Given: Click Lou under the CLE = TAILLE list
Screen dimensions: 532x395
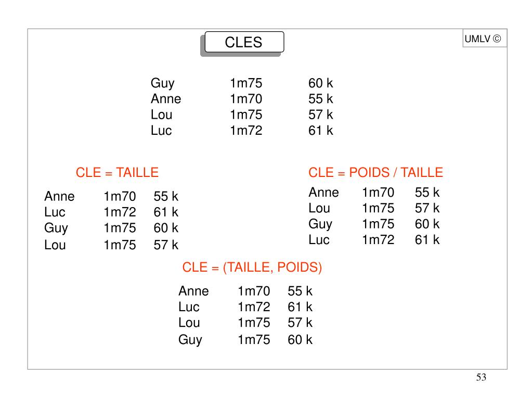Looking at the screenshot, I should point(55,245).
